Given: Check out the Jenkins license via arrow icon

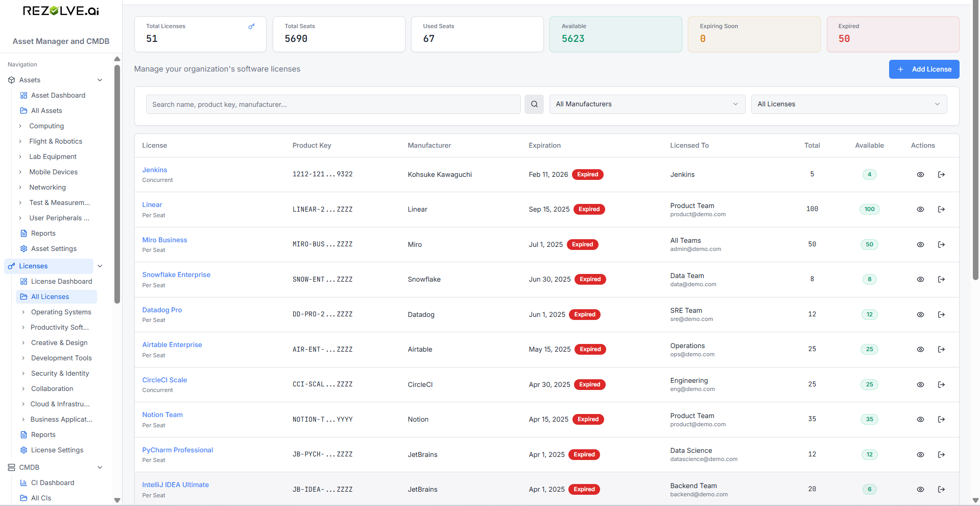Looking at the screenshot, I should (x=941, y=175).
